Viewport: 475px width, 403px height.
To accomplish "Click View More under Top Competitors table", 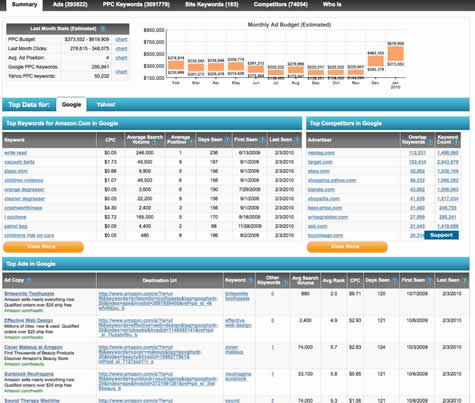I will [347, 247].
